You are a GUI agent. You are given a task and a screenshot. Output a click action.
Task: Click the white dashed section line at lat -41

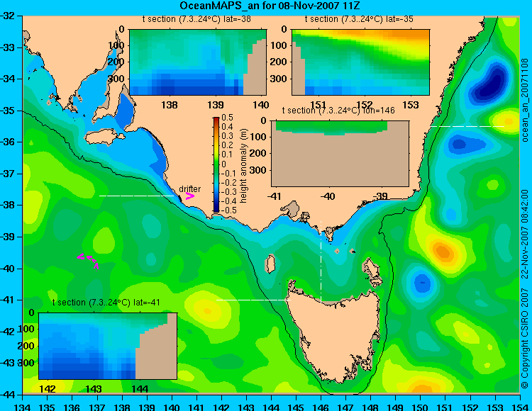(x=253, y=300)
